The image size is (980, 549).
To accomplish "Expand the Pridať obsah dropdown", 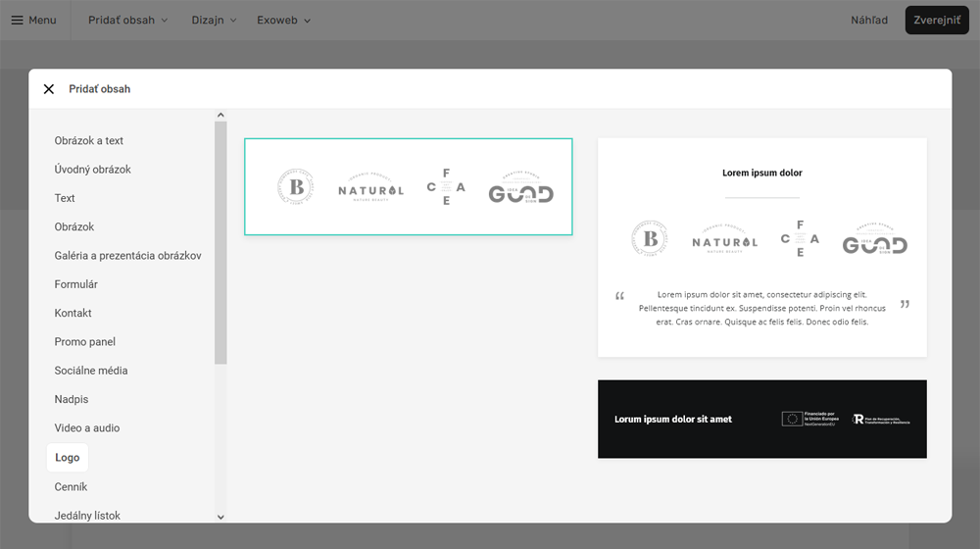I will (127, 20).
